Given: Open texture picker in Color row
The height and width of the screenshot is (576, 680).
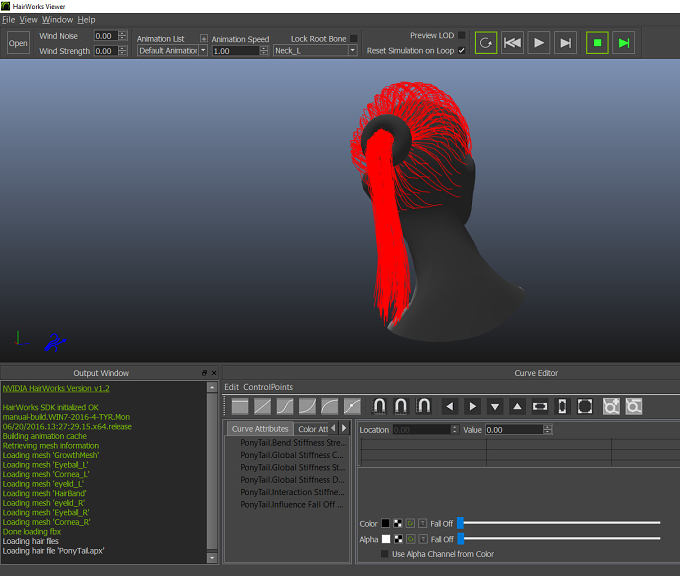Looking at the screenshot, I should tap(398, 524).
